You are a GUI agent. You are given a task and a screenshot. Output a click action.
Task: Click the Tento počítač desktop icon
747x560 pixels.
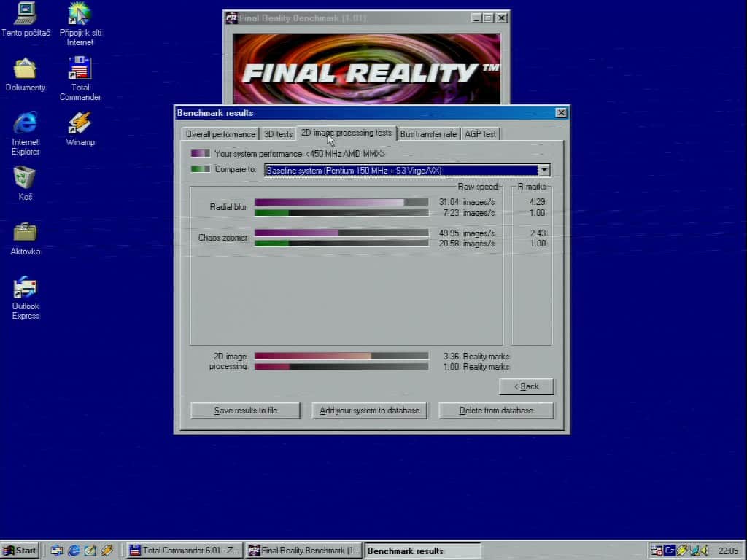[26, 20]
